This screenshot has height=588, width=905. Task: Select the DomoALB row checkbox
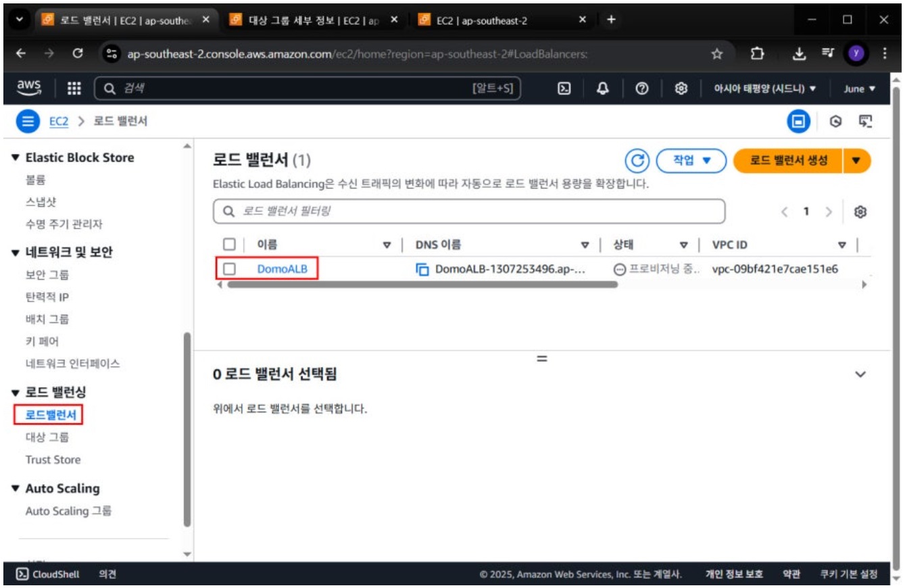229,269
